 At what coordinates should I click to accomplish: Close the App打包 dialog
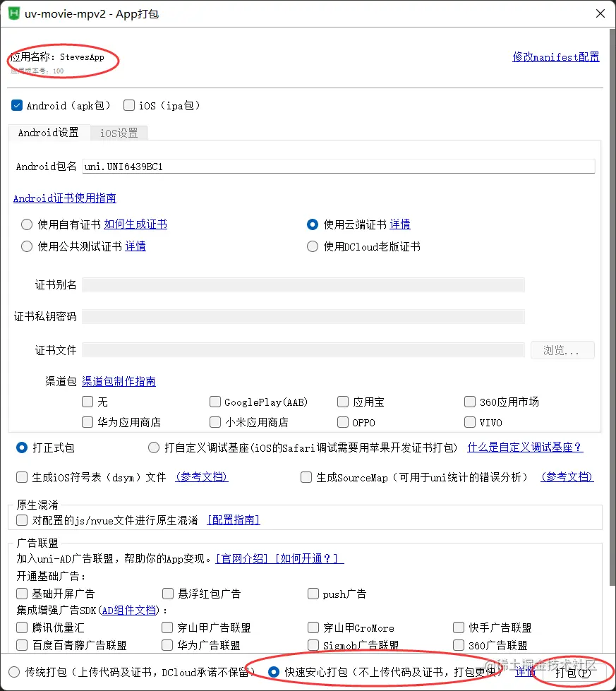600,13
